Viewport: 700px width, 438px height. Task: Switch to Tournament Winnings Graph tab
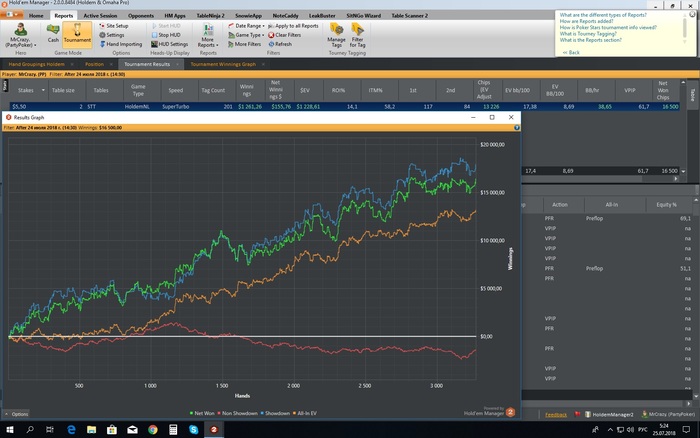(223, 64)
